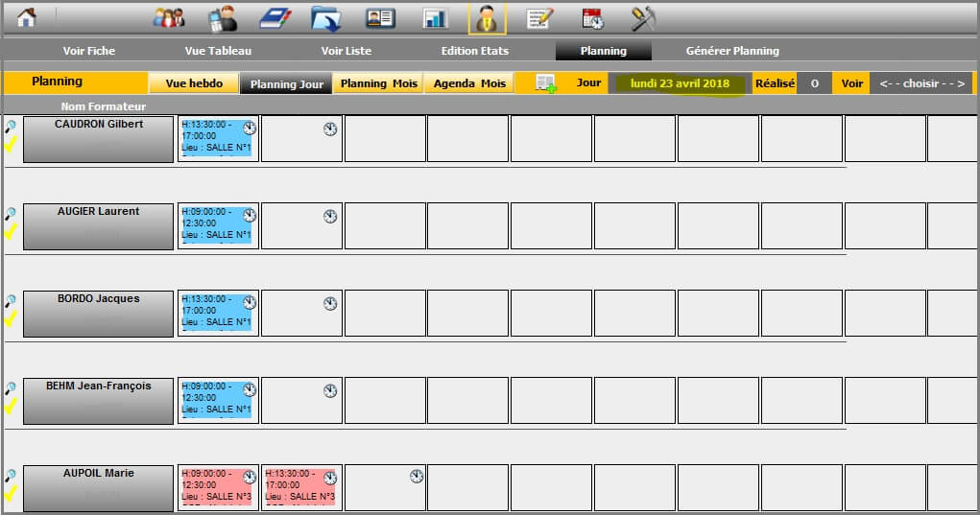Switch to Agenda Mois tab
Viewport: 980px width, 515px height.
(x=469, y=83)
